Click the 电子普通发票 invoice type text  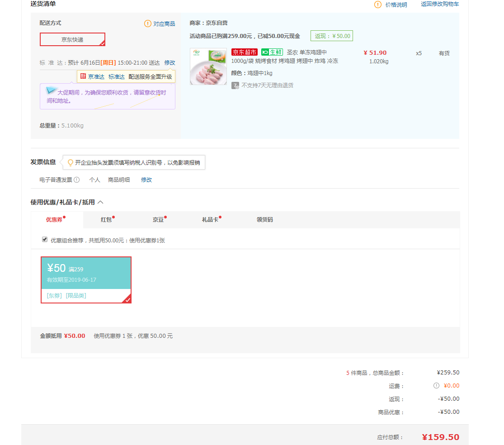[56, 180]
